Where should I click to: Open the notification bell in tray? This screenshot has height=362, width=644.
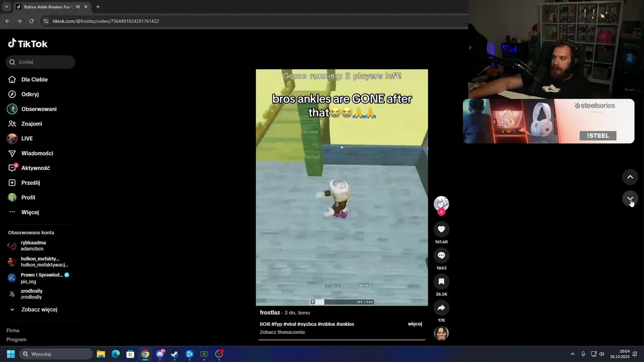[x=635, y=354]
